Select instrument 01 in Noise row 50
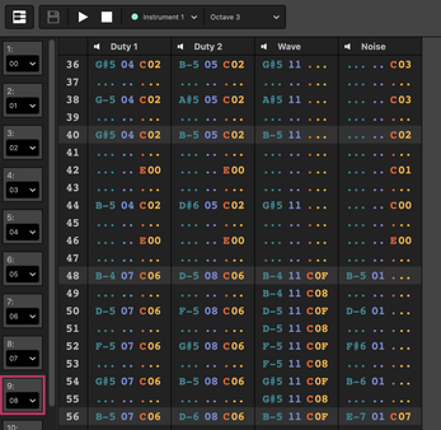The width and height of the screenshot is (441, 430). (378, 311)
